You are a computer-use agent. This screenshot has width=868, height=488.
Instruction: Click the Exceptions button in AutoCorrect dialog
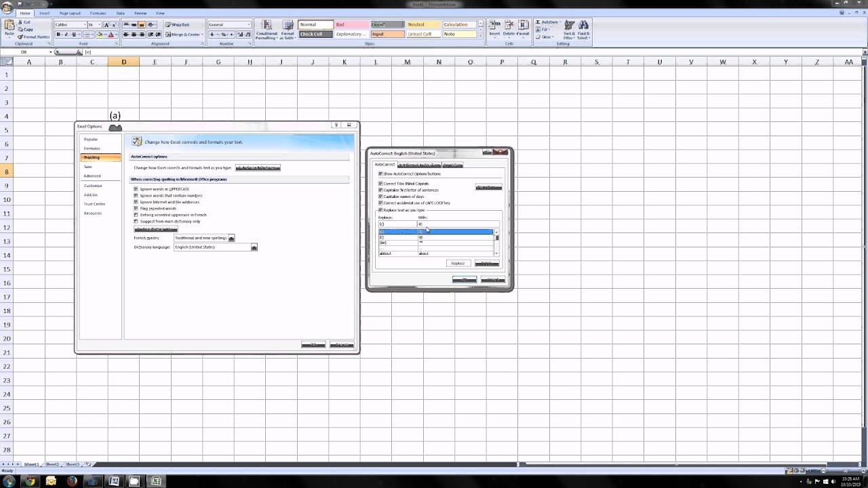[488, 187]
